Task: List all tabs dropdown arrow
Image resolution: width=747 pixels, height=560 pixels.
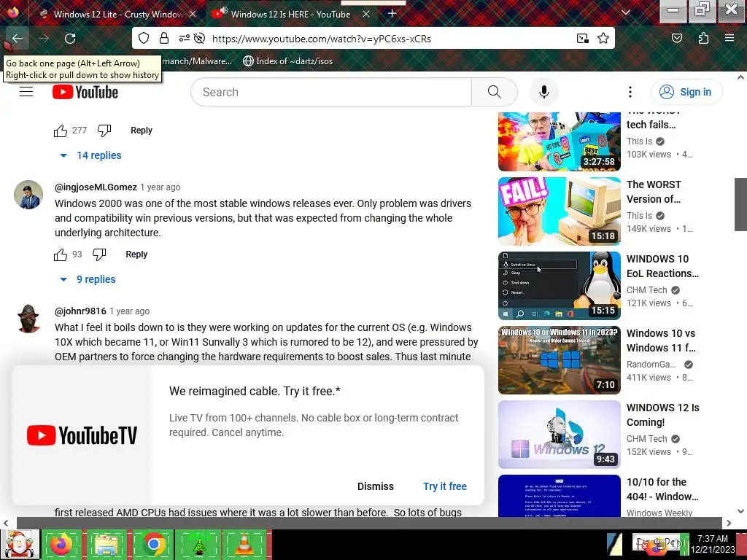Action: pos(625,13)
